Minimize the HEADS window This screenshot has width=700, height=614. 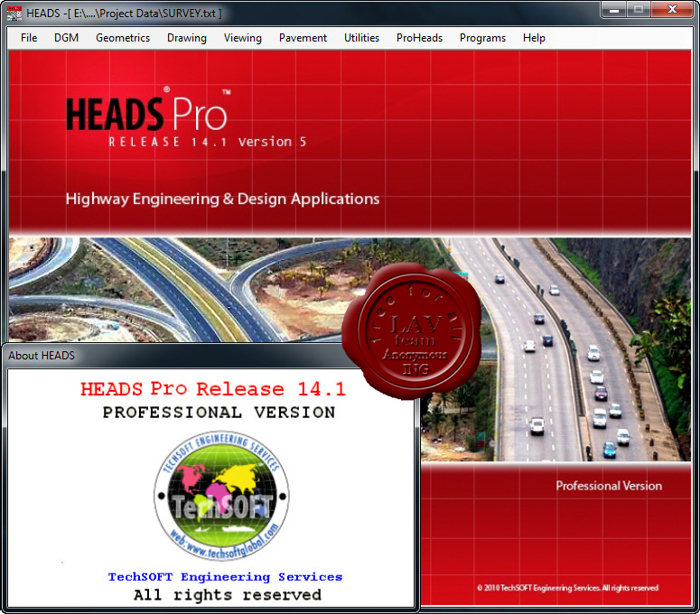[614, 9]
